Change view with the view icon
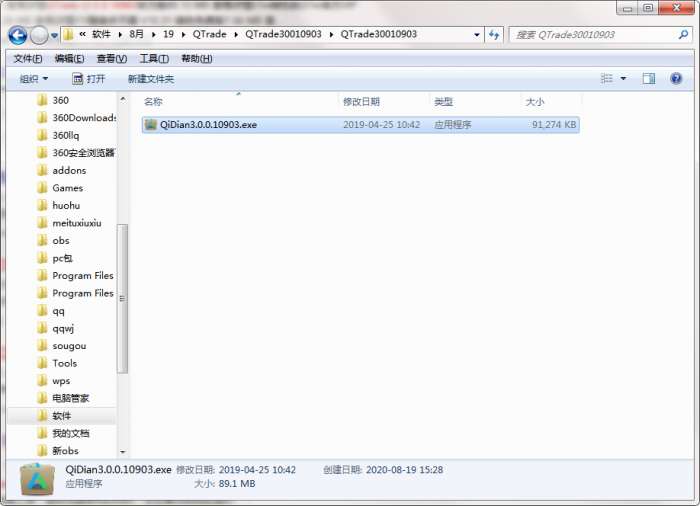 (x=607, y=79)
